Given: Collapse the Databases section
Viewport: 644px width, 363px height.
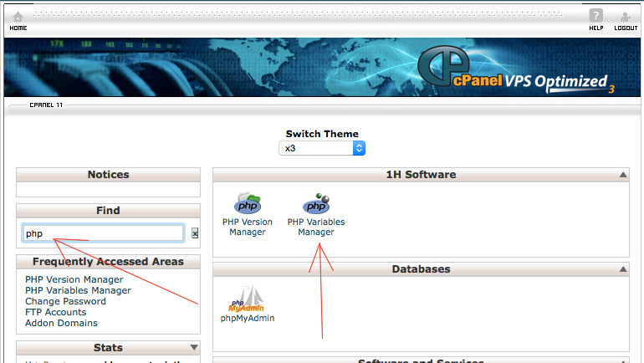Looking at the screenshot, I should click(x=622, y=269).
